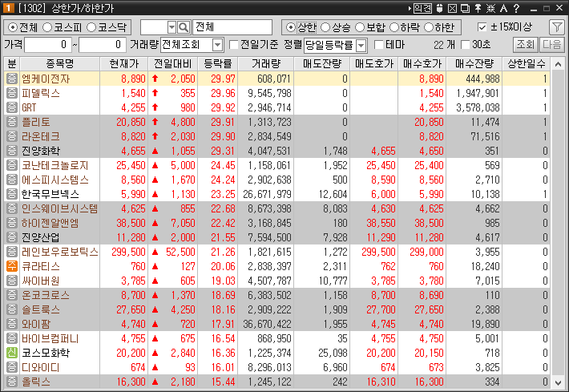Select the 하한 radio button
The image size is (569, 392).
pos(429,27)
